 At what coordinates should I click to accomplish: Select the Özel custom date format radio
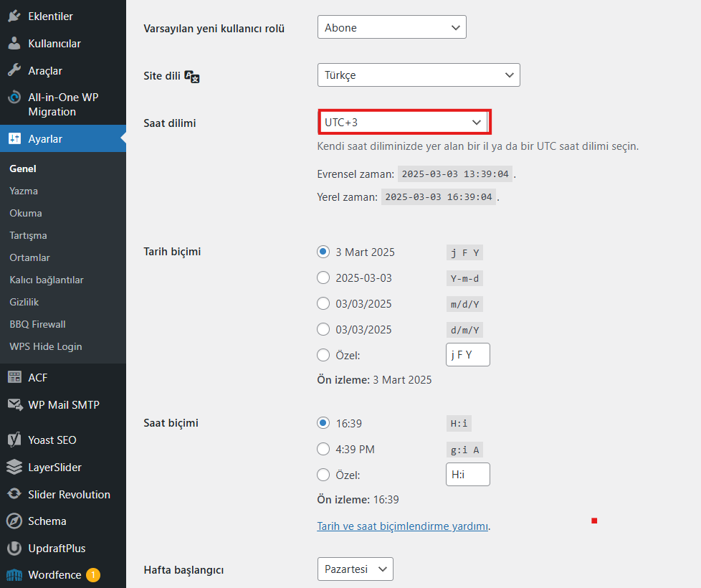[323, 356]
